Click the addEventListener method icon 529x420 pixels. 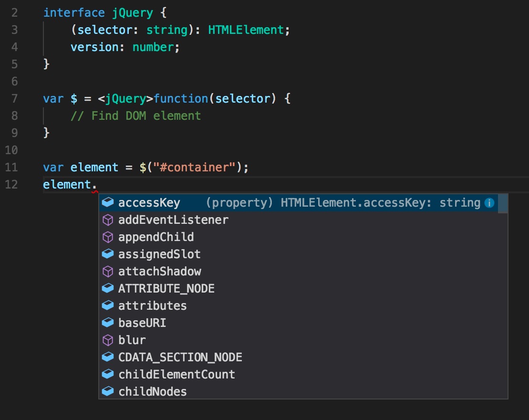[108, 220]
